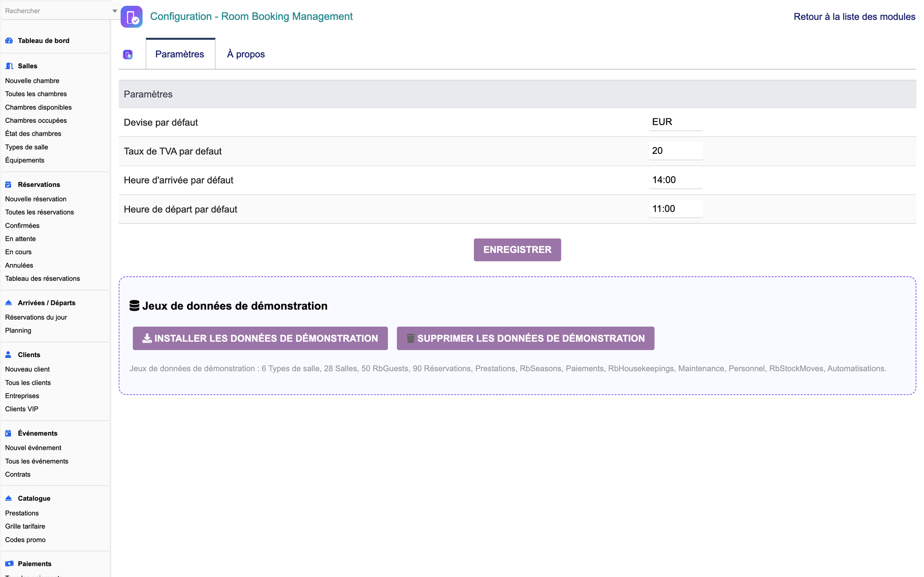
Task: Open Planning
Action: pos(18,331)
